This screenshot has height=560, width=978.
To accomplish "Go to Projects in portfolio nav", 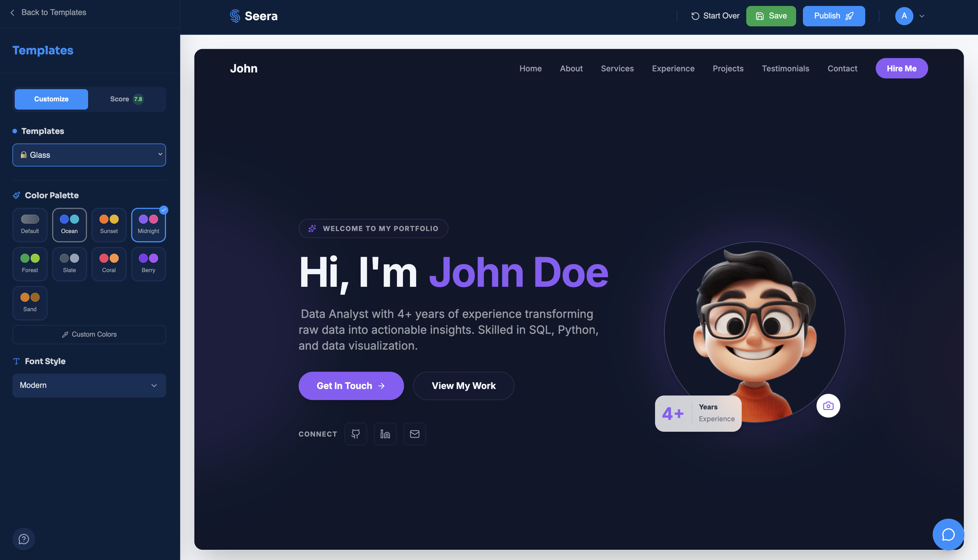I will click(x=728, y=69).
